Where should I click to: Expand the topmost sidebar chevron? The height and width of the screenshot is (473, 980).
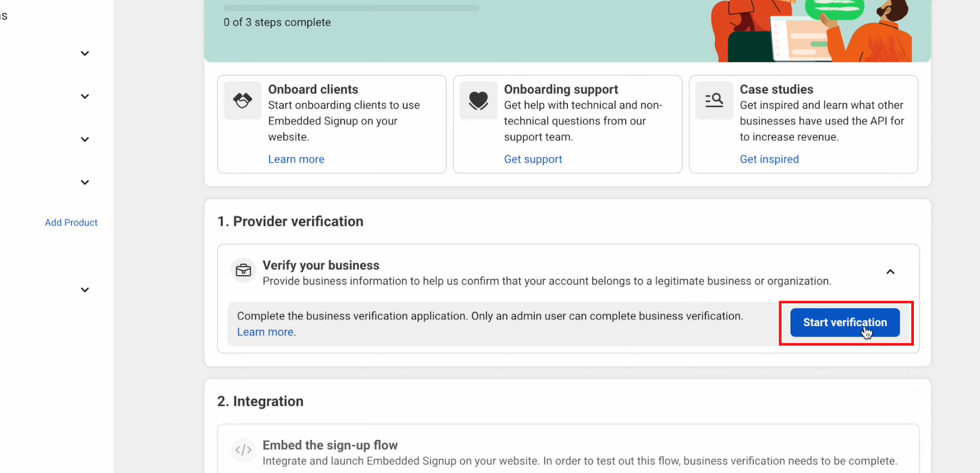pyautogui.click(x=85, y=53)
